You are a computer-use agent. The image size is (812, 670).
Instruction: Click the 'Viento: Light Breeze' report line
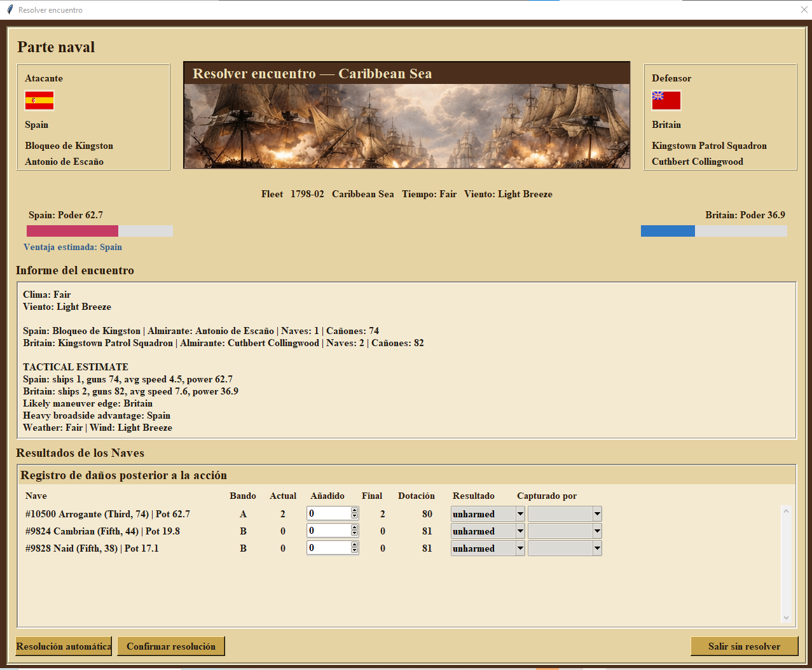[x=67, y=307]
